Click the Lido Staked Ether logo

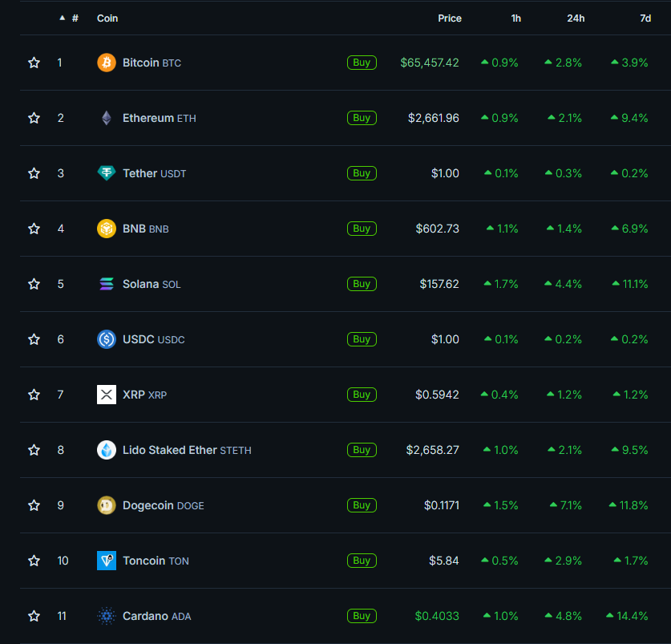point(107,450)
